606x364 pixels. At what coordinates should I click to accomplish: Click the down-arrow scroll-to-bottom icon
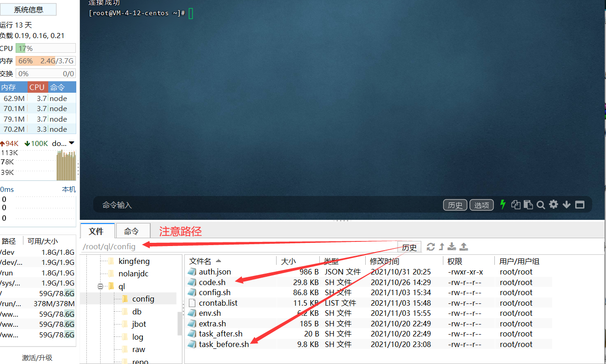click(x=566, y=205)
